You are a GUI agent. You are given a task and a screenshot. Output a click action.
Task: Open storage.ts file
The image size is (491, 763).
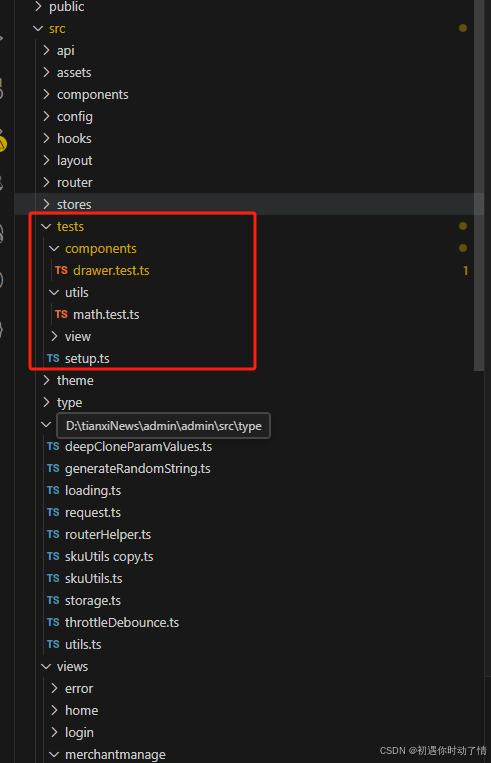(x=93, y=600)
